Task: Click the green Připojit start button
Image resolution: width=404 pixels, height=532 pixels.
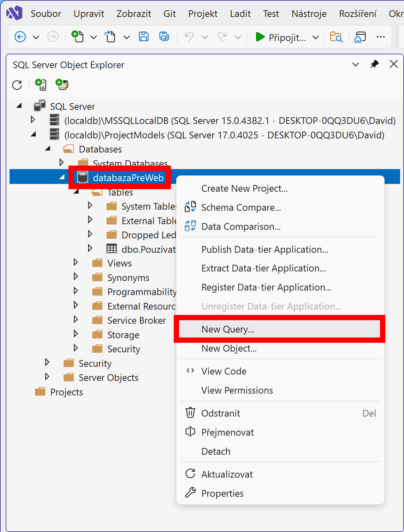Action: click(281, 37)
